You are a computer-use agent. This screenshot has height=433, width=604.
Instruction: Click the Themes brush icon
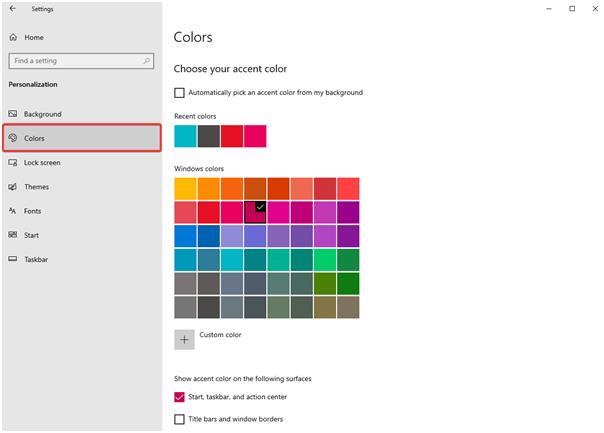(x=13, y=187)
